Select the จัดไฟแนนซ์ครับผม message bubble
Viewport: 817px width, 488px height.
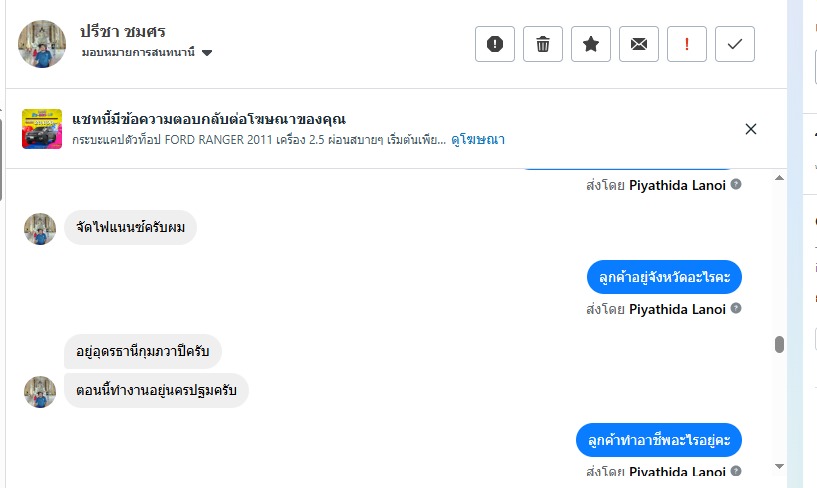(x=131, y=228)
